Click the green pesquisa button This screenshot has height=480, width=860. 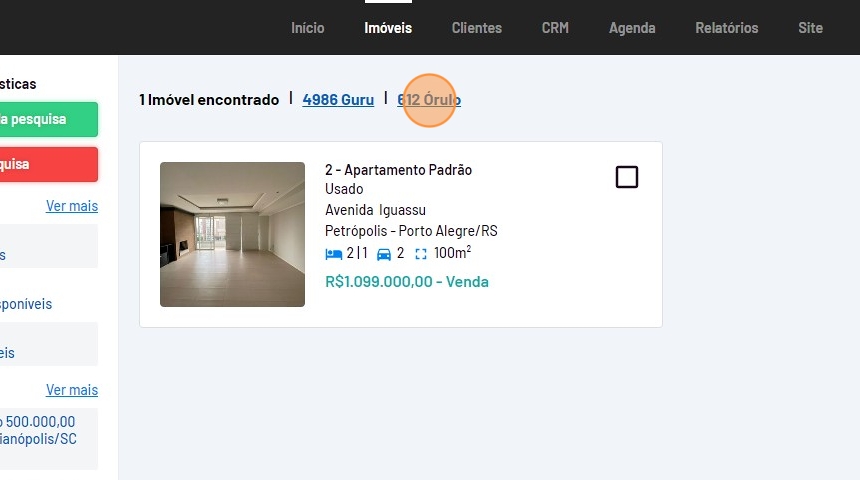[49, 119]
